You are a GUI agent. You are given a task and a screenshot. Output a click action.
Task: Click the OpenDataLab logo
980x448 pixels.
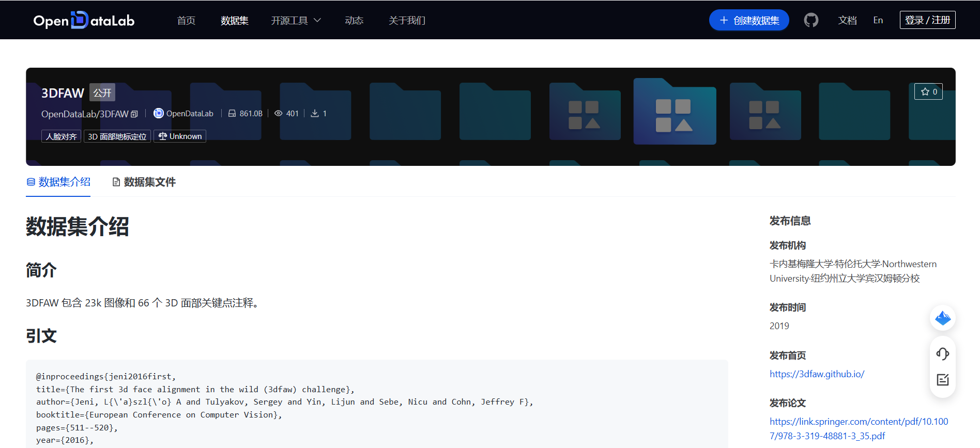[84, 20]
